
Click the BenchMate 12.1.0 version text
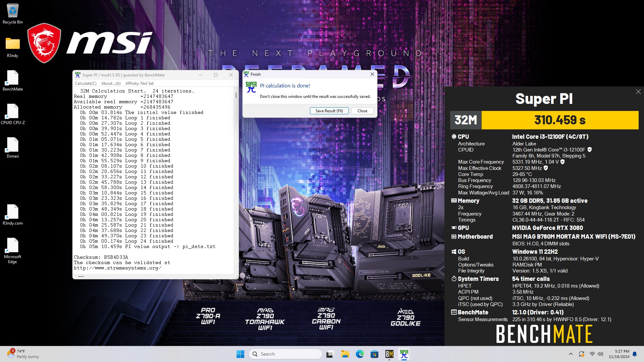tap(538, 312)
